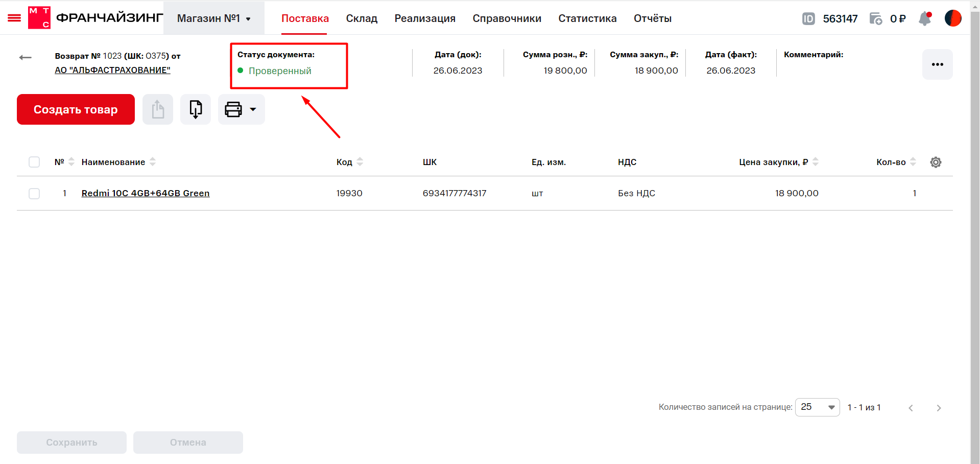Image resolution: width=980 pixels, height=464 pixels.
Task: Click the Комментарий field label
Action: (814, 54)
